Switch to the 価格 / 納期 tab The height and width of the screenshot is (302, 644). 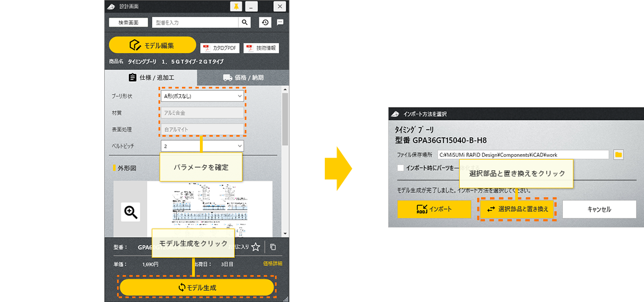click(x=243, y=77)
